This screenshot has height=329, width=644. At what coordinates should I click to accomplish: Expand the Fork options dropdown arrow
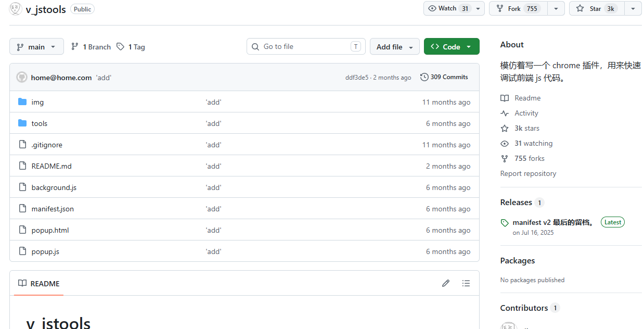click(x=556, y=8)
